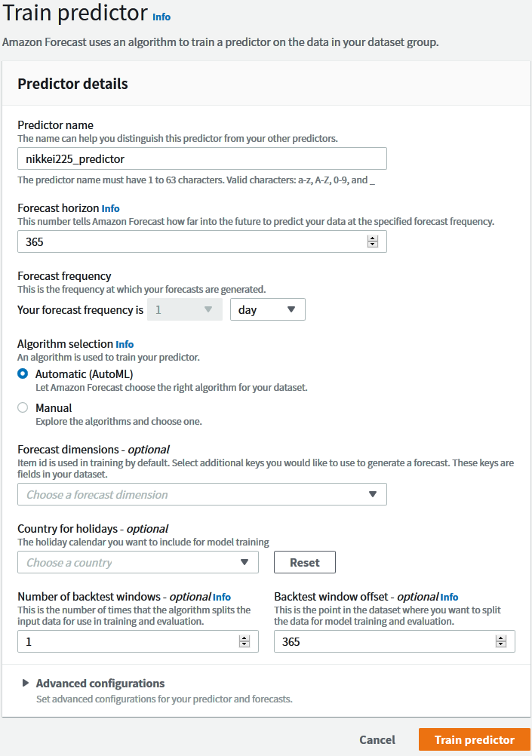Select Manual algorithm radio button
The image size is (532, 756).
[23, 407]
